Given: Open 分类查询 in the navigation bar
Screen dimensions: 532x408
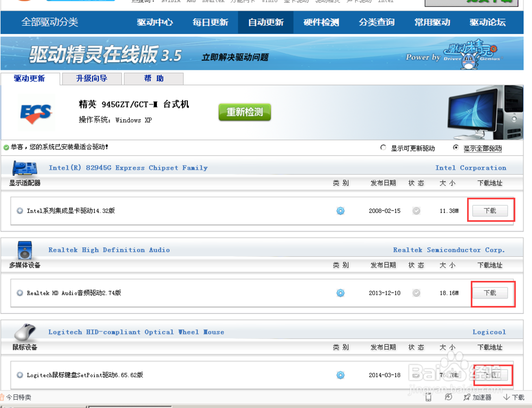Looking at the screenshot, I should click(x=377, y=22).
